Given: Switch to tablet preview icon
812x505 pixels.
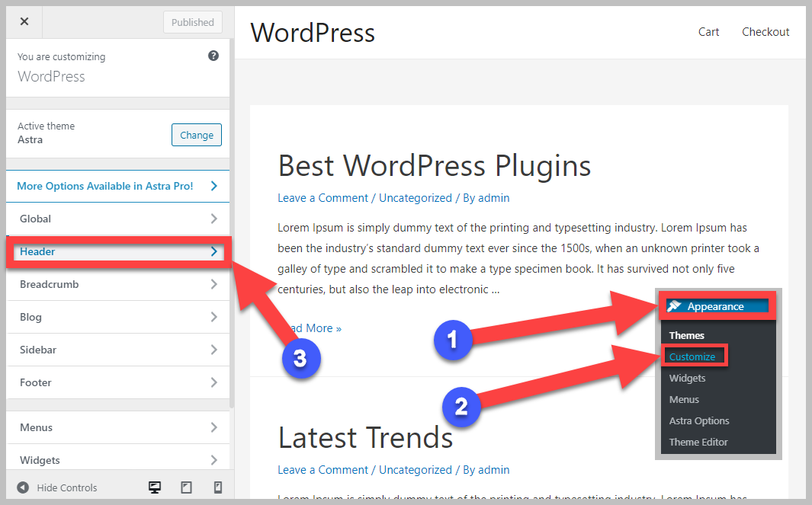Looking at the screenshot, I should click(186, 487).
